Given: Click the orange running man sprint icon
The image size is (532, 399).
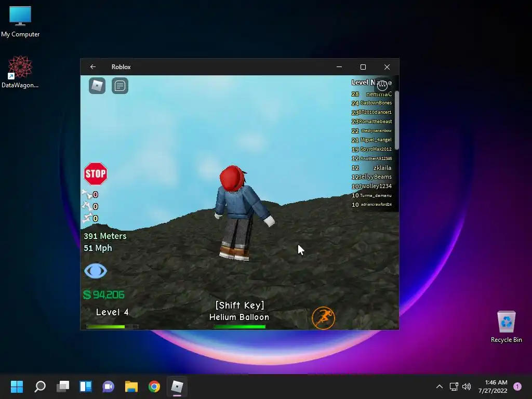Looking at the screenshot, I should coord(323,318).
